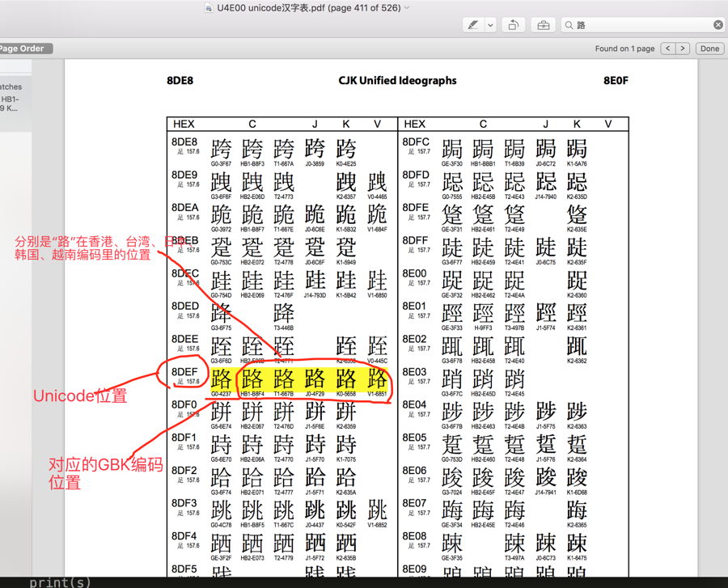Click inside the search field containing 路
728x588 pixels.
pos(639,25)
